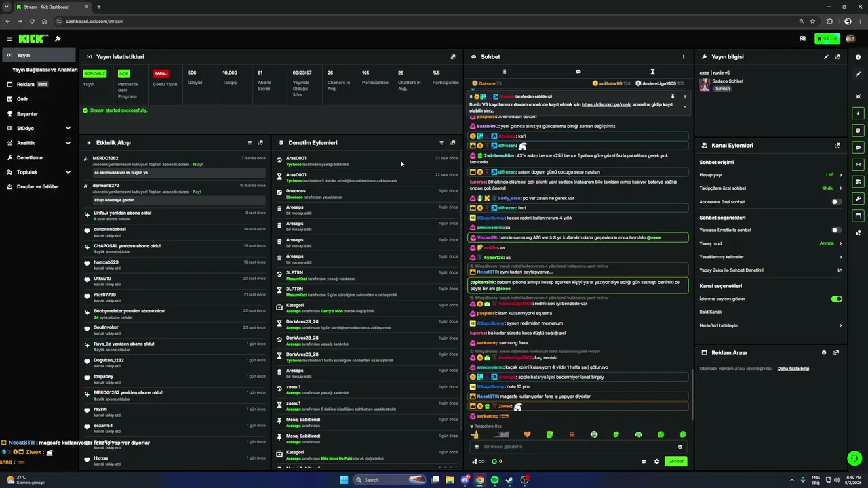Pop out the Reklam Arası panel

[836, 353]
